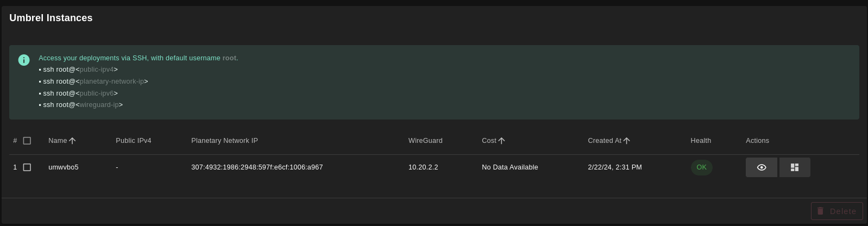Viewport: 868px width, 226px height.
Task: Click the info circle icon in the SSH banner
Action: (x=24, y=60)
